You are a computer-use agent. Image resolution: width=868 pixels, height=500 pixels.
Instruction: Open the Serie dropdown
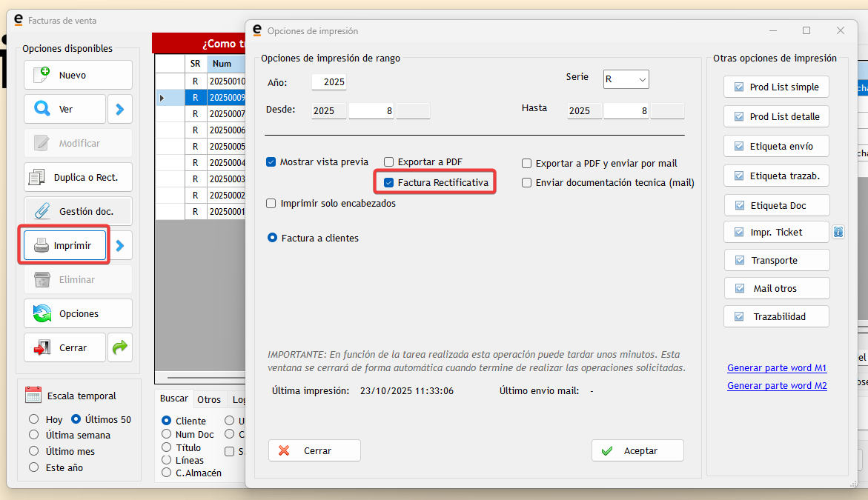(x=626, y=79)
